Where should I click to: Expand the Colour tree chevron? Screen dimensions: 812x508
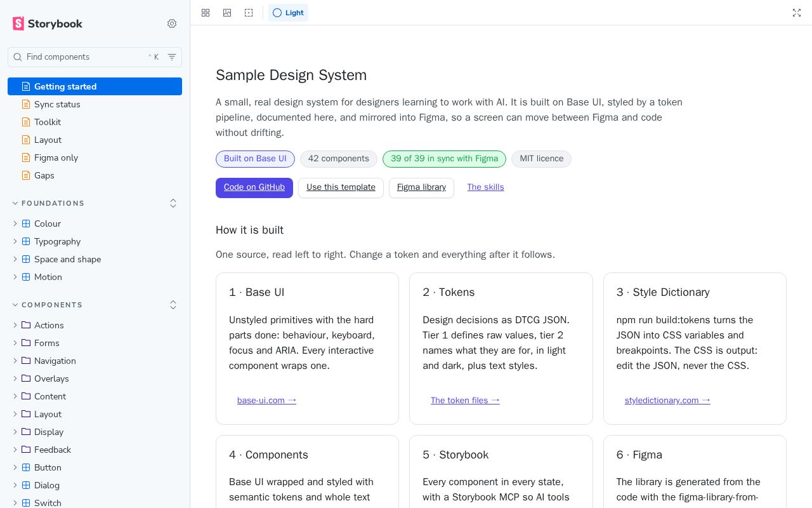coord(15,224)
